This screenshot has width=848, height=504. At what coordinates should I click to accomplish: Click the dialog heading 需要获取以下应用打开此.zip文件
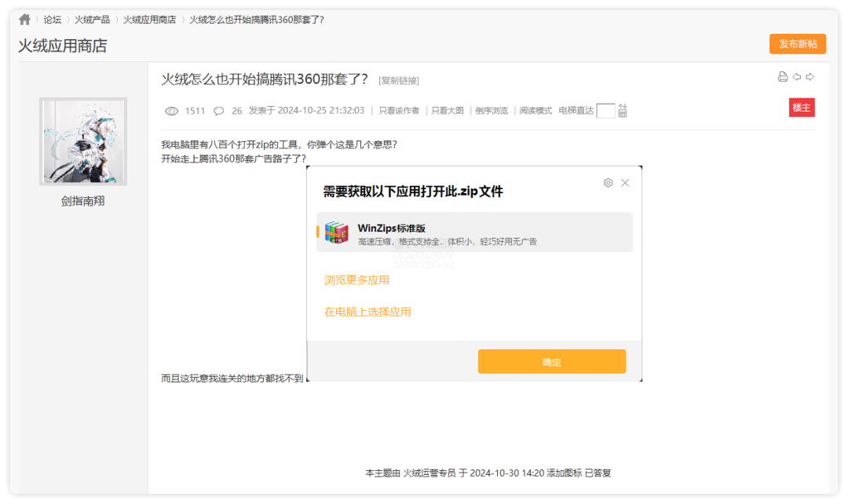pyautogui.click(x=413, y=192)
